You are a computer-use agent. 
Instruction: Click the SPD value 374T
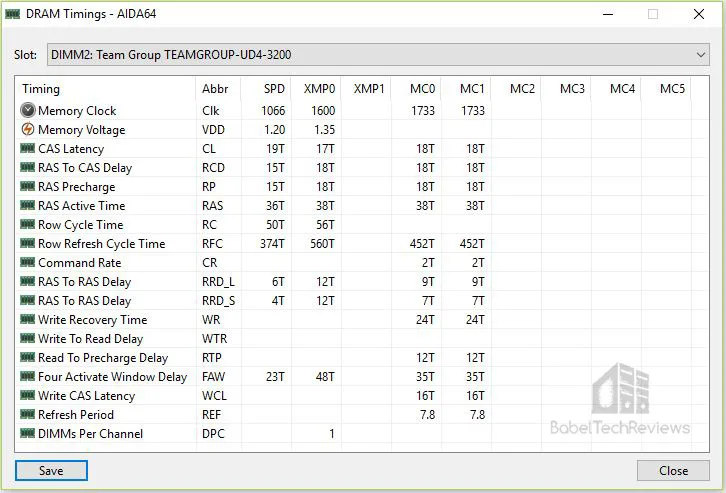point(272,243)
